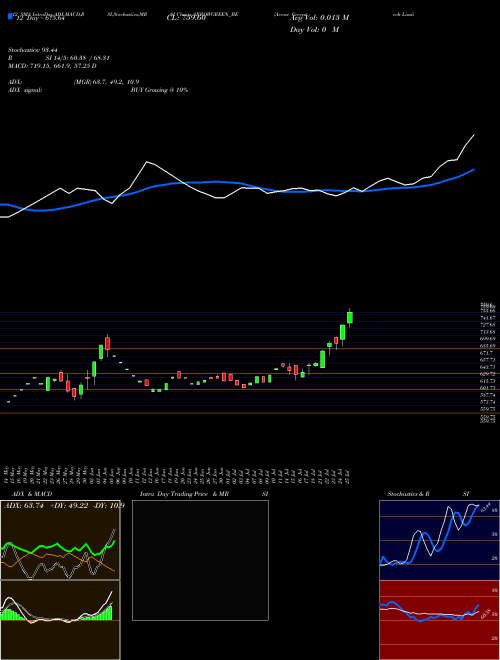The height and width of the screenshot is (660, 500).
Task: Click the green MACD histogram bars at right
Action: click(103, 612)
